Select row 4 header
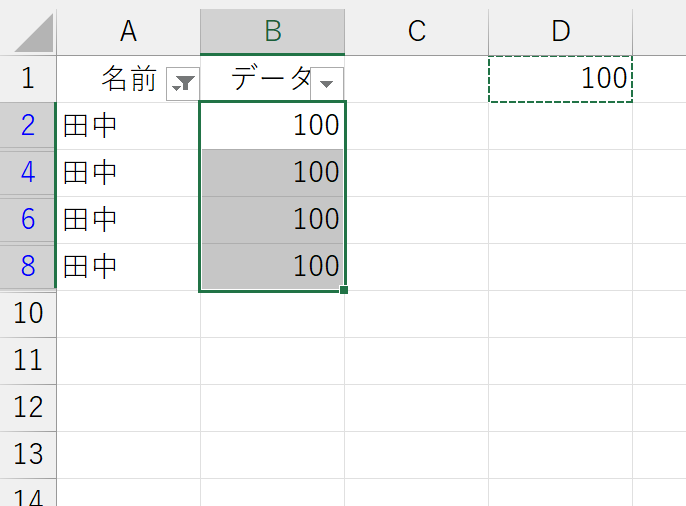 (28, 173)
